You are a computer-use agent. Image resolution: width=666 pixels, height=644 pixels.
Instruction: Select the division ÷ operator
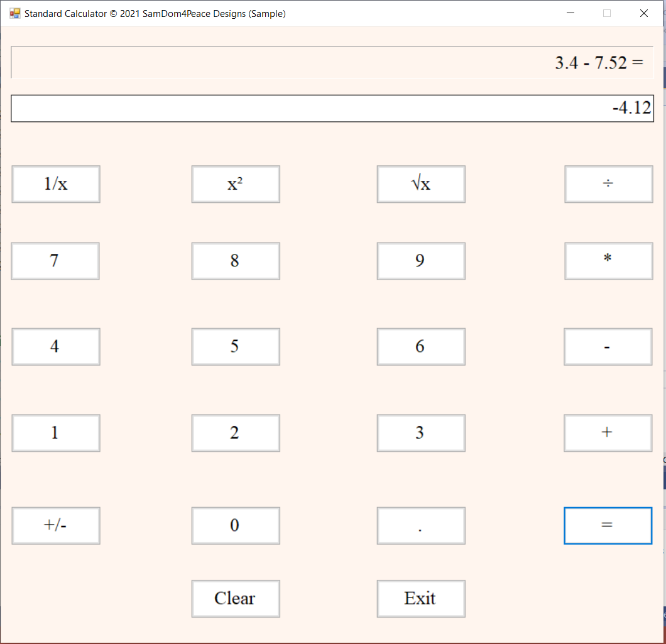(608, 184)
